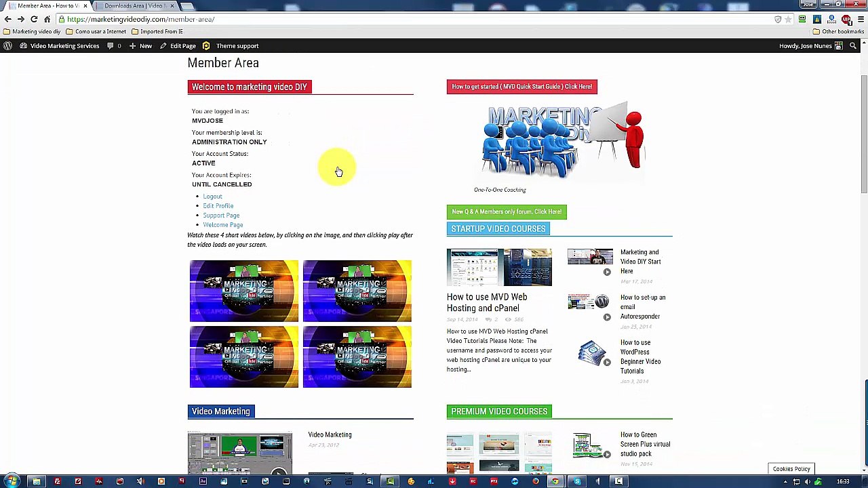Open the bottom-left welcome video thumbnail
Screen dimensions: 868x488
pos(244,357)
